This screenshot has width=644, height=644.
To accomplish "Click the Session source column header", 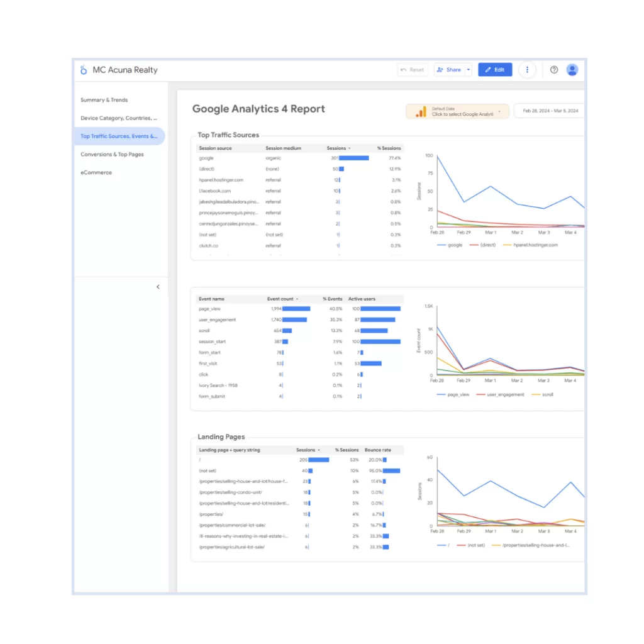I will 215,148.
